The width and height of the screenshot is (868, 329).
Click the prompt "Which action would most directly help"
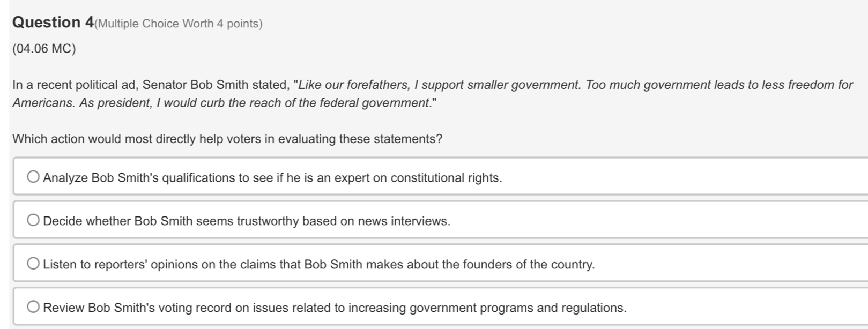pos(227,139)
